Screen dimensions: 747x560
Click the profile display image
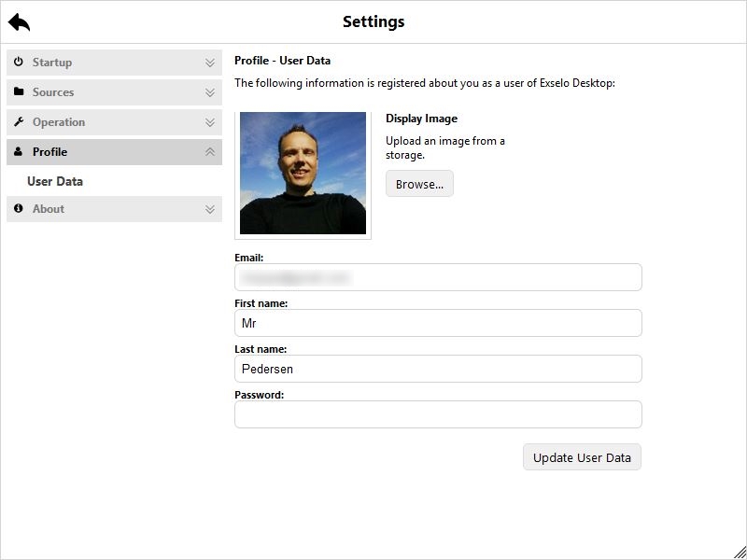[303, 174]
